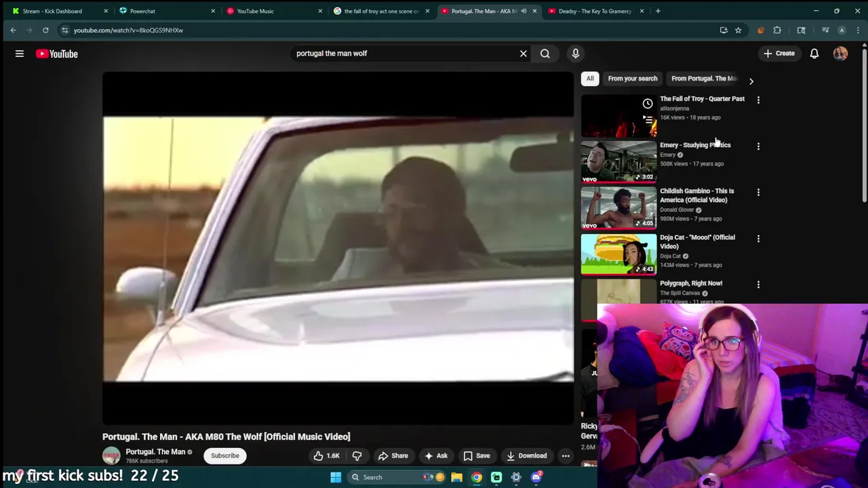Open Emery Studying Politics thumbnail
This screenshot has width=868, height=488.
pos(618,161)
